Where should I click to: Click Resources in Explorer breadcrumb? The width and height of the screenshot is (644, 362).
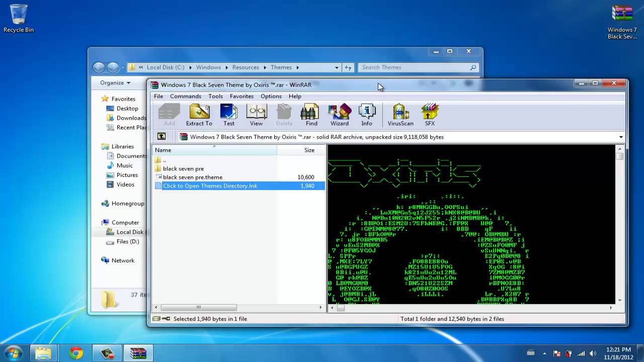point(246,67)
